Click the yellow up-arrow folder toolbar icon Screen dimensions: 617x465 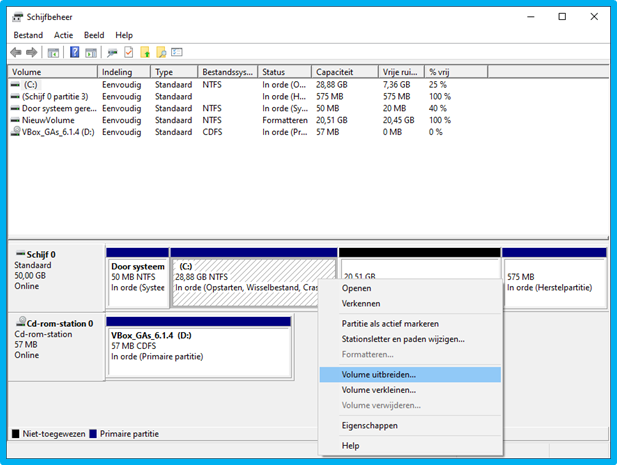click(145, 52)
